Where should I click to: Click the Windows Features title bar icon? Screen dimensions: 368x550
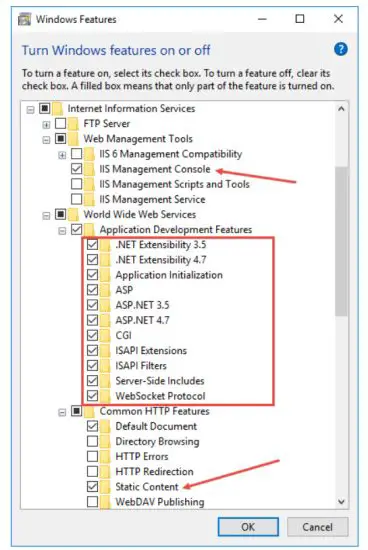coord(24,19)
